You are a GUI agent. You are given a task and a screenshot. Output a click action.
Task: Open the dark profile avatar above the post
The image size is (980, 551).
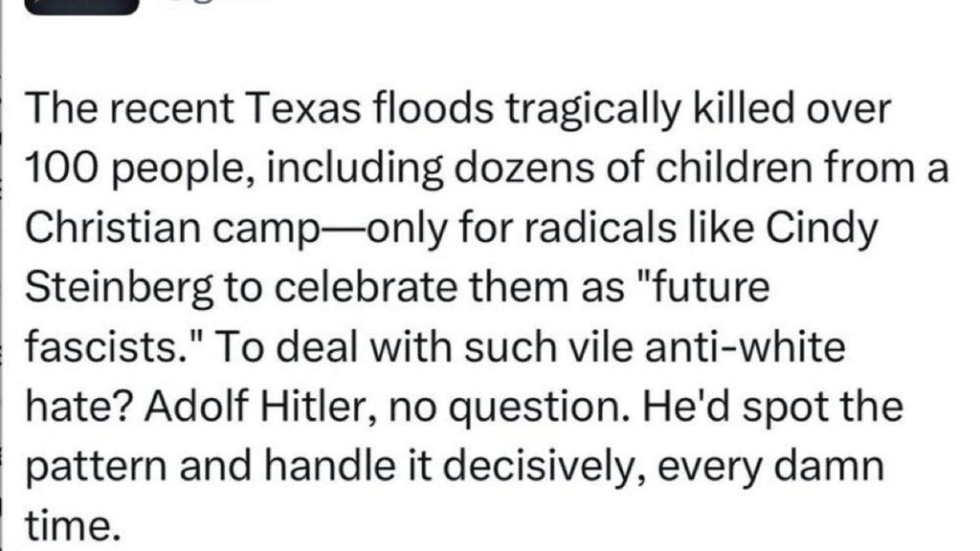[x=80, y=7]
